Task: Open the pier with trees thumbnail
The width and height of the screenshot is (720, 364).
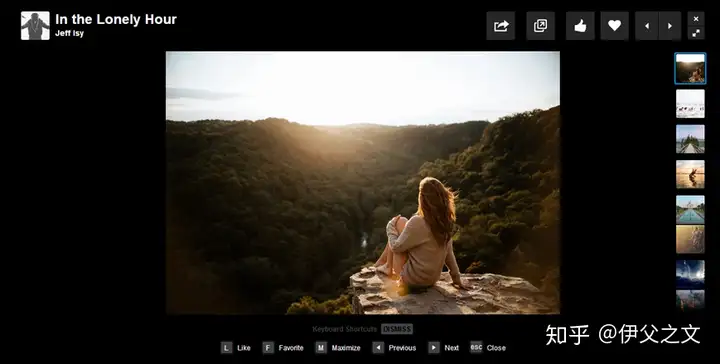Action: [690, 139]
